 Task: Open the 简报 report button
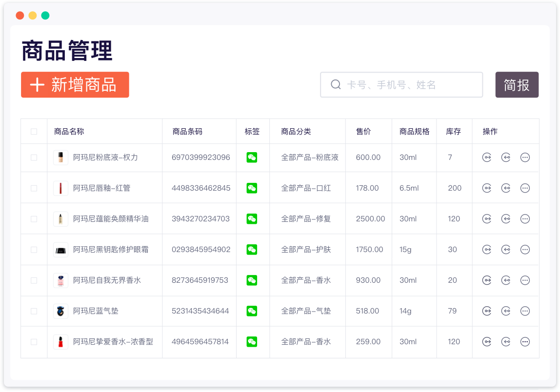click(517, 85)
